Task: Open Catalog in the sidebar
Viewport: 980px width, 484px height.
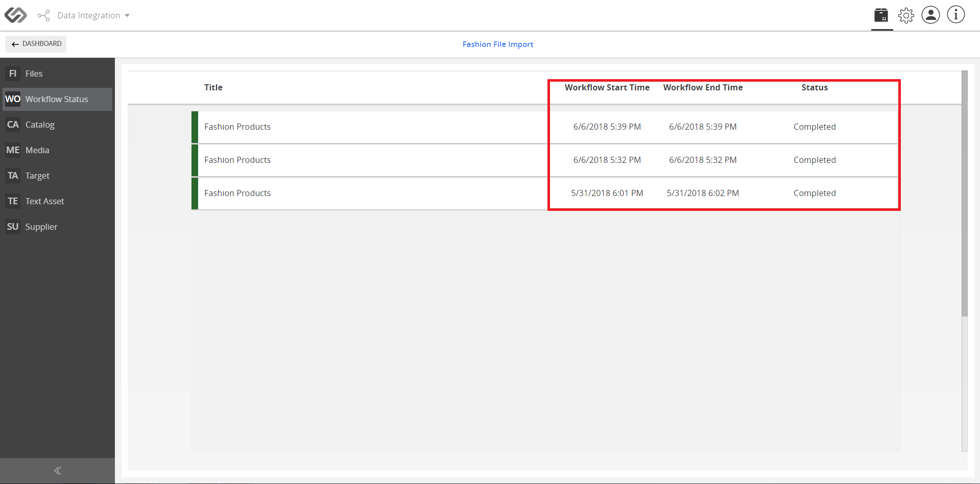Action: click(57, 125)
